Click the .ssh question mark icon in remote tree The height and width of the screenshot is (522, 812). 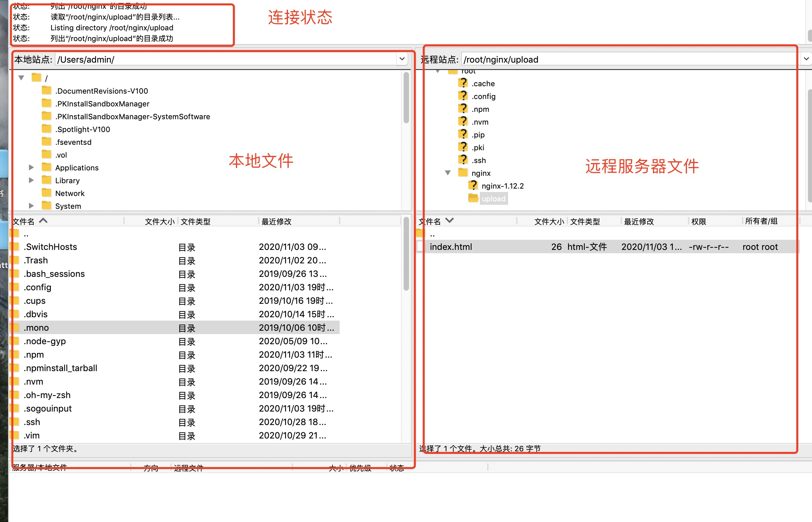coord(463,160)
